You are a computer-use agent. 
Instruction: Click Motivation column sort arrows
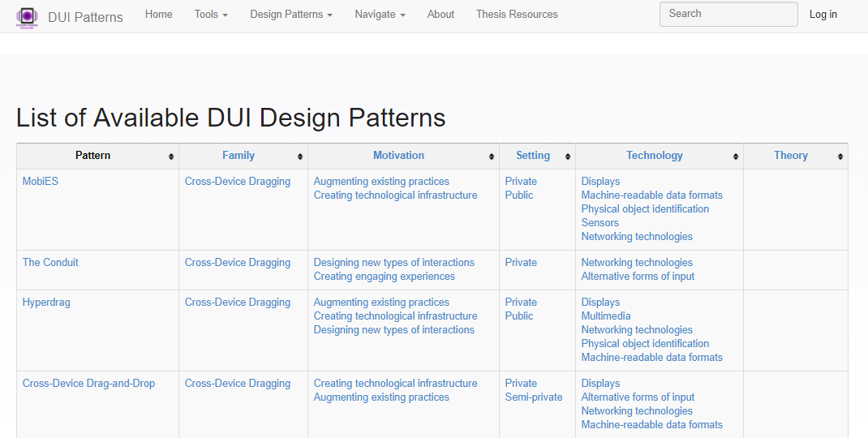point(492,157)
